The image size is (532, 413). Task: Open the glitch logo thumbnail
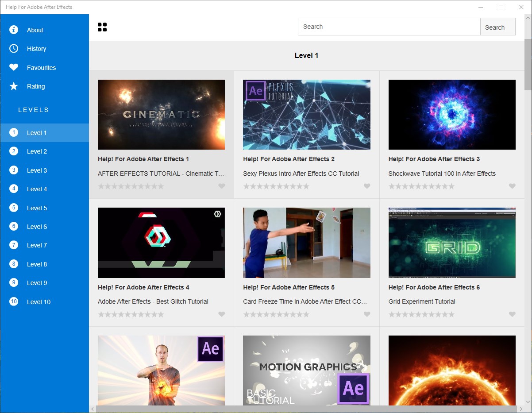click(x=161, y=243)
